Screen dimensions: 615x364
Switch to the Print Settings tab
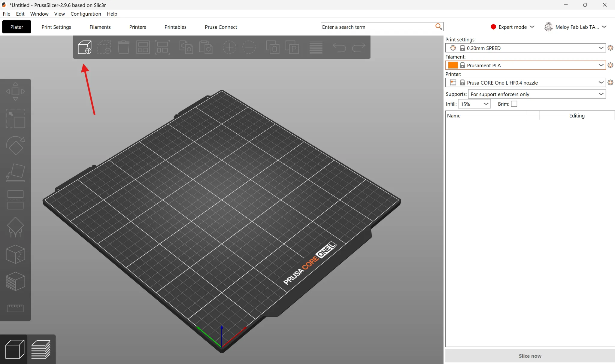point(56,27)
